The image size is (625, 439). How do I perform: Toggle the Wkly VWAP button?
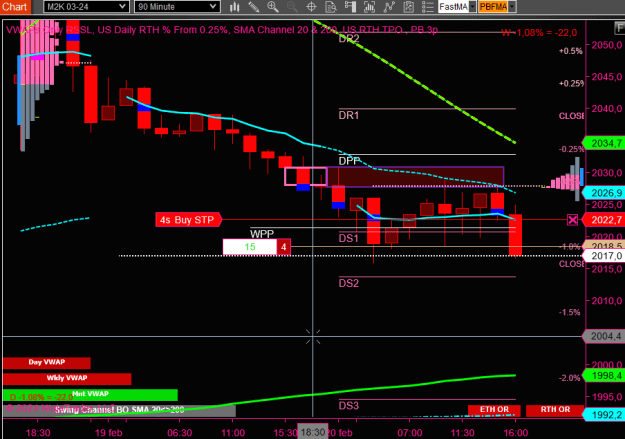[67, 378]
